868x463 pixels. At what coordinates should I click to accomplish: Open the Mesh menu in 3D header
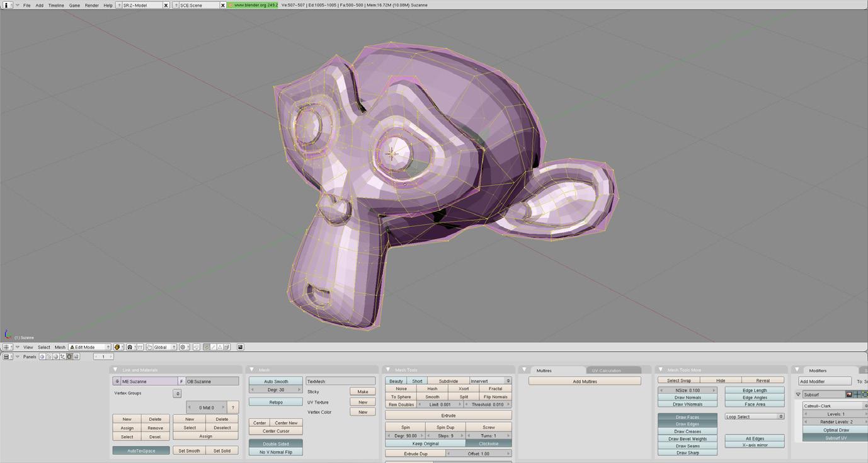(x=60, y=347)
